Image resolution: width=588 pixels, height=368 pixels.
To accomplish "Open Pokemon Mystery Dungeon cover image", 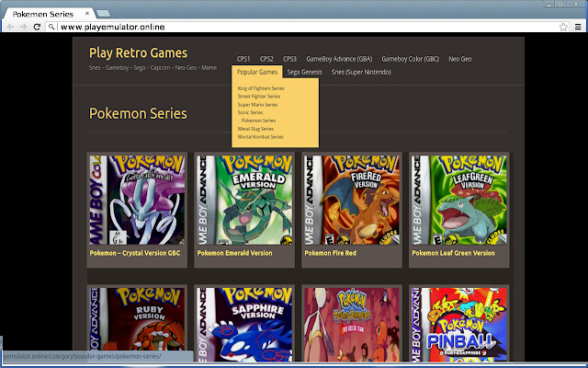I will pyautogui.click(x=352, y=325).
